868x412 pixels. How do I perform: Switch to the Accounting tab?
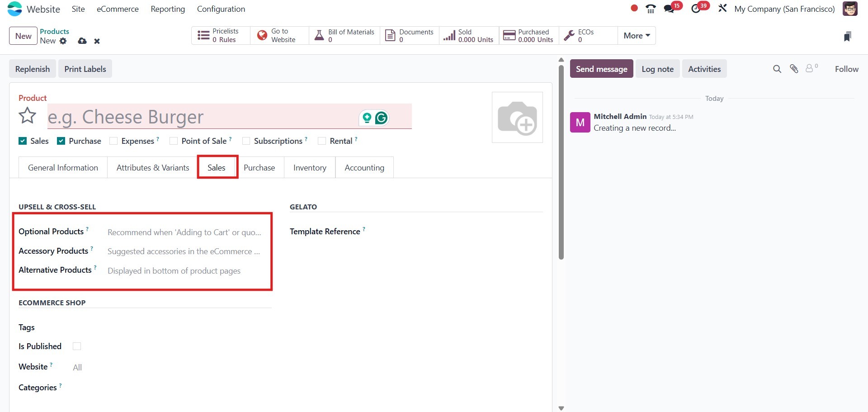[x=364, y=167]
